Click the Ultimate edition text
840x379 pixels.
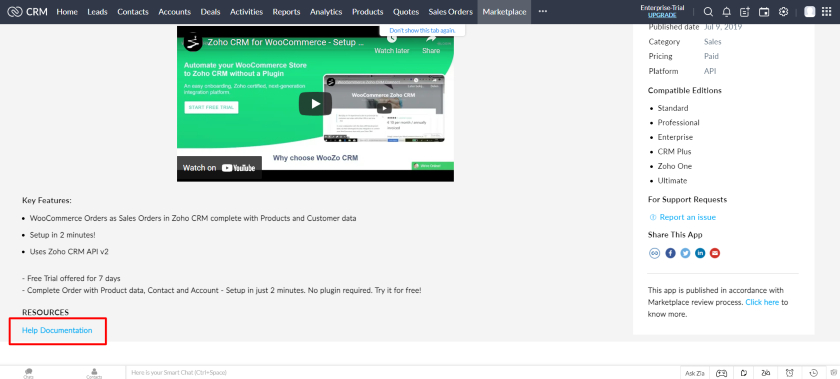[672, 181]
